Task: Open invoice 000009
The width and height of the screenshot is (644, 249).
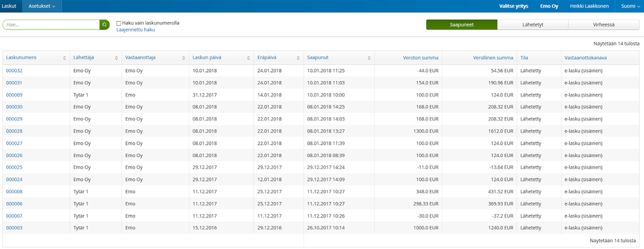Action: point(14,95)
